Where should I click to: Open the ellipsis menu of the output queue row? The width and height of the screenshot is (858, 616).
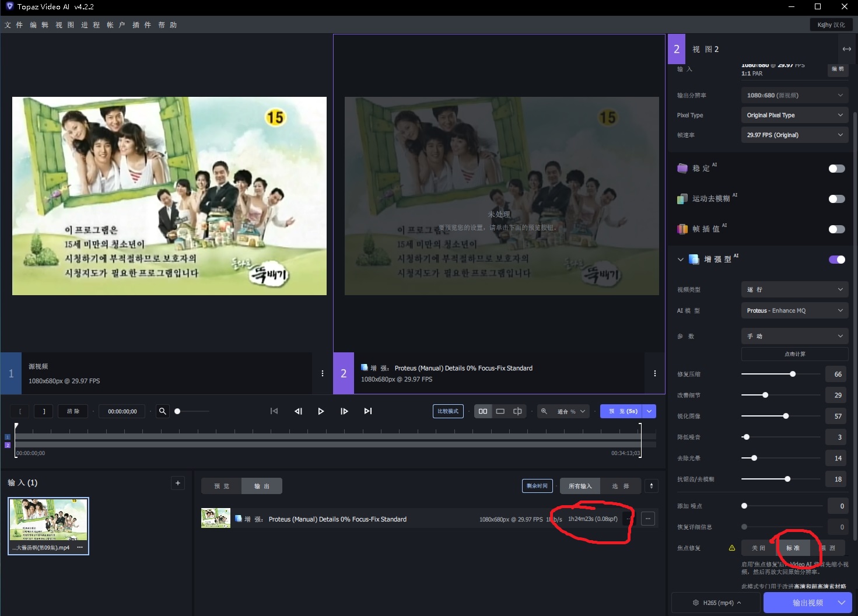pyautogui.click(x=648, y=519)
